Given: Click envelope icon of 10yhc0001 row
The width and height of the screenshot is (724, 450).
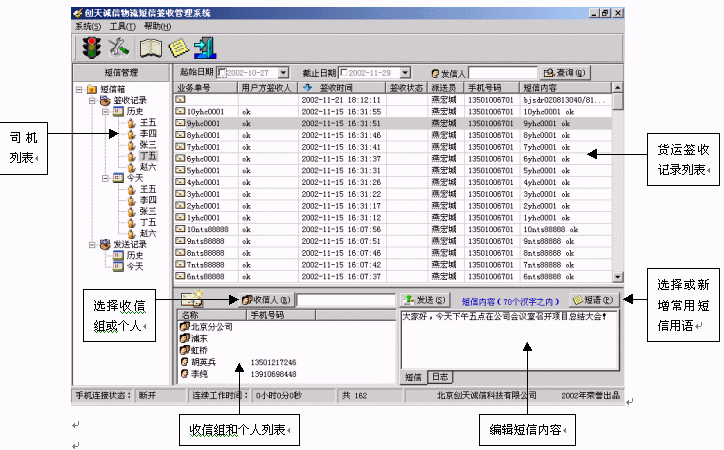Looking at the screenshot, I should pos(180,112).
